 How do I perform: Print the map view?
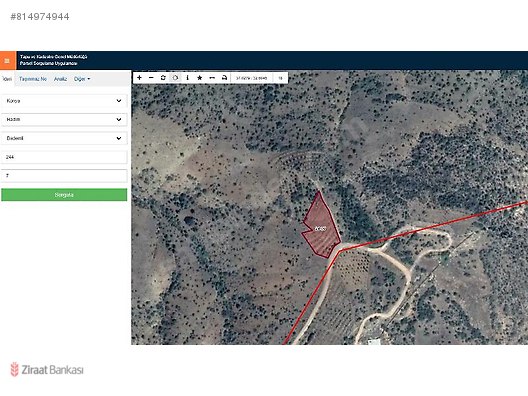pos(224,78)
